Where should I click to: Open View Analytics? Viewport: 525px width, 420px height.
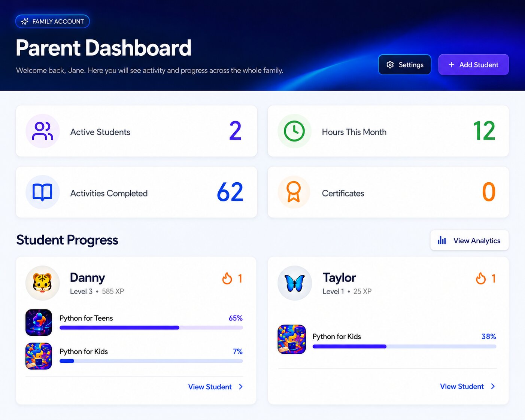(470, 240)
